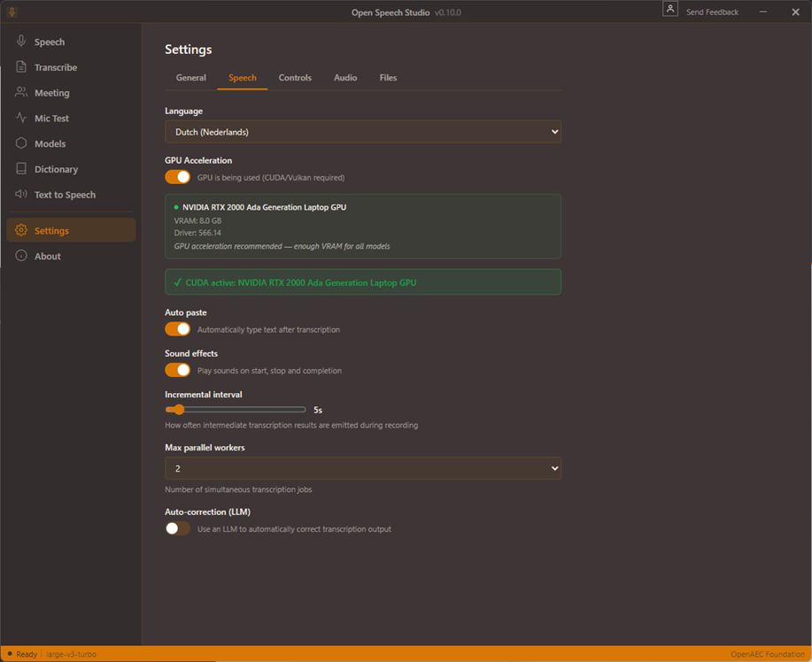Turn off GPU Acceleration toggle
This screenshot has height=662, width=812.
[178, 177]
